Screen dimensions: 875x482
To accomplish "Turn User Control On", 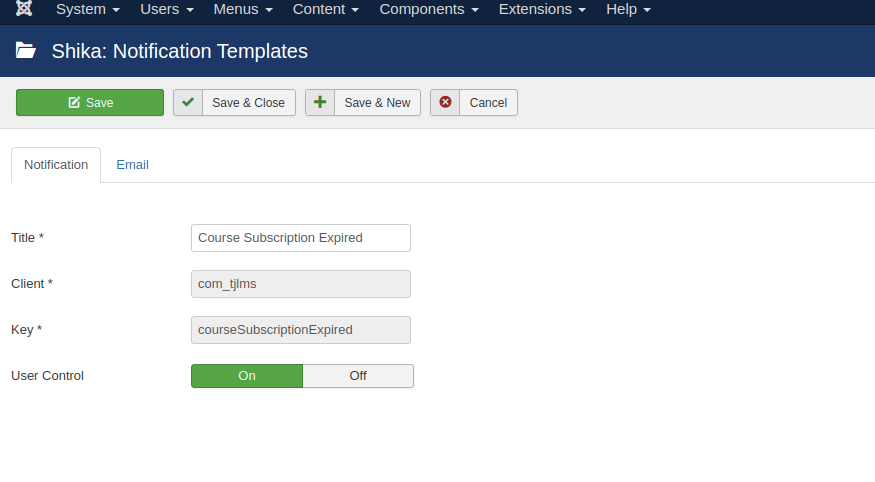I will tap(247, 376).
